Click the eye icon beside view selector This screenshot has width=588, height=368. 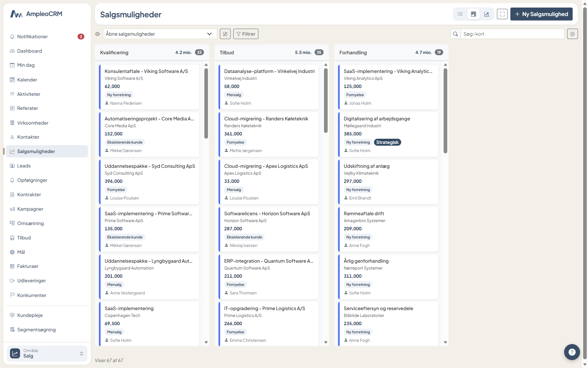pos(97,34)
